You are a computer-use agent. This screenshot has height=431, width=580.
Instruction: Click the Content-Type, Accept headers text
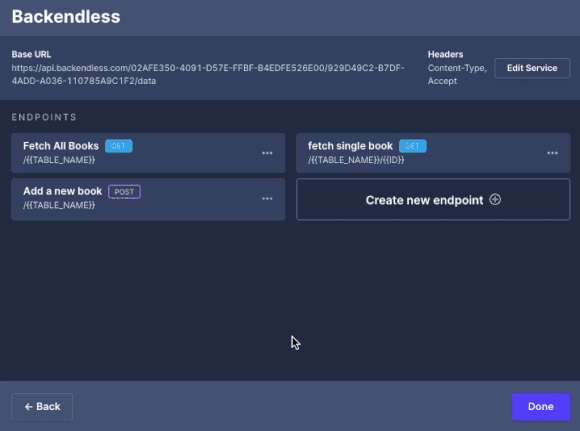(x=457, y=74)
